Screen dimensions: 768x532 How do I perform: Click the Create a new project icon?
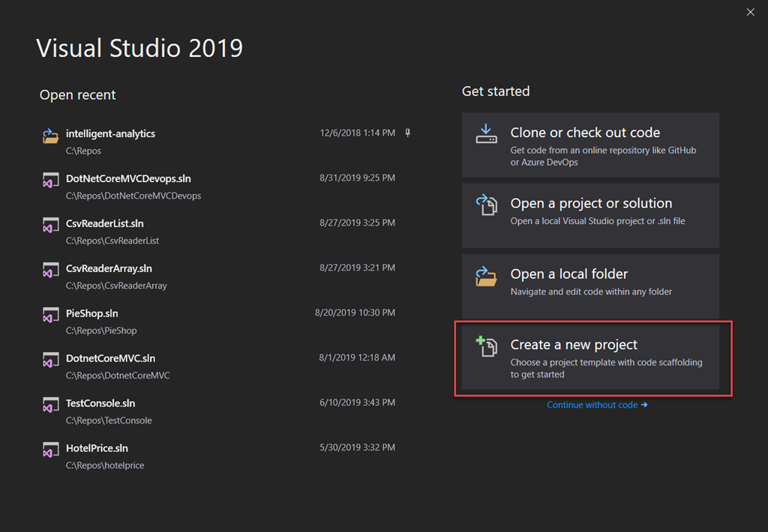pyautogui.click(x=486, y=346)
